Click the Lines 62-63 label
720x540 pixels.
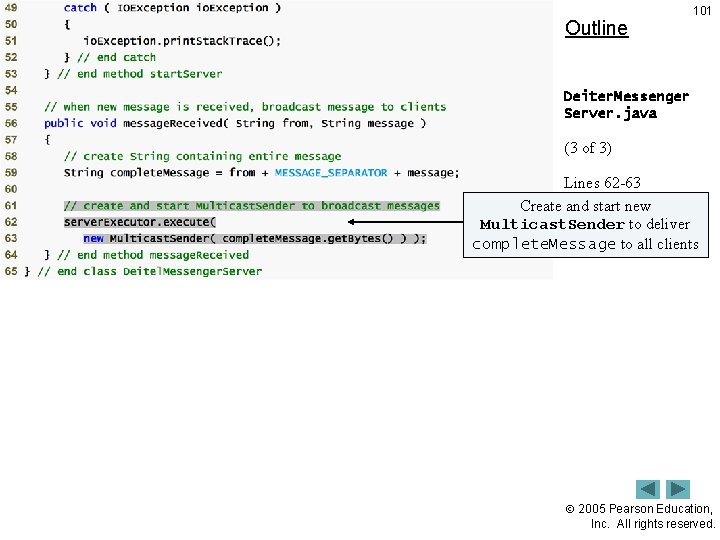(x=602, y=183)
